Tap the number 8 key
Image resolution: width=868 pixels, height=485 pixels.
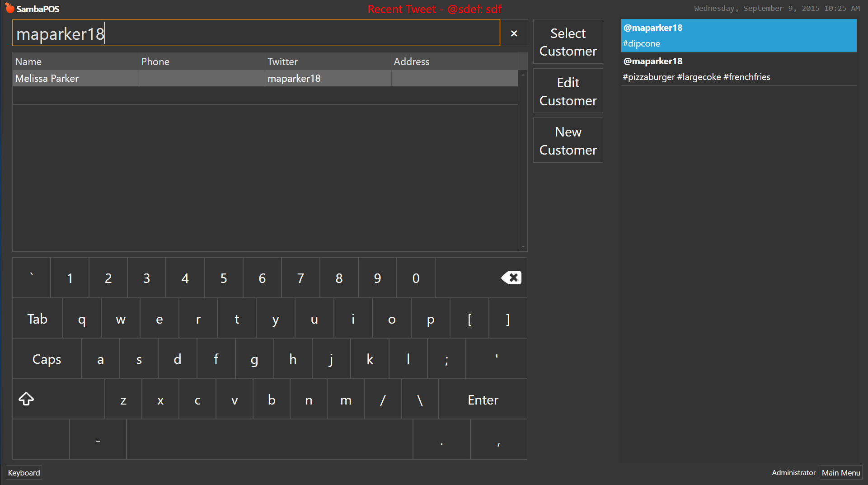(339, 278)
